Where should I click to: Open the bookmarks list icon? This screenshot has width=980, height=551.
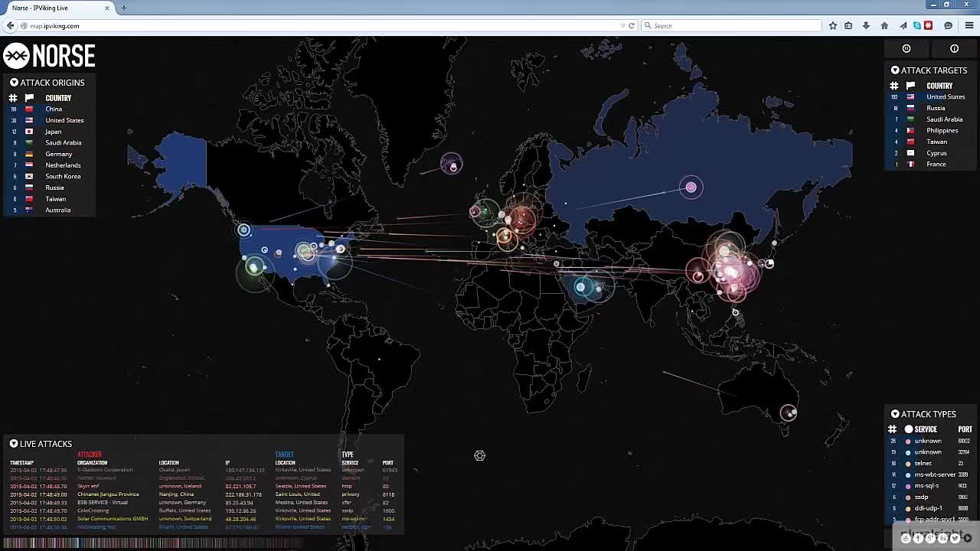click(x=848, y=25)
